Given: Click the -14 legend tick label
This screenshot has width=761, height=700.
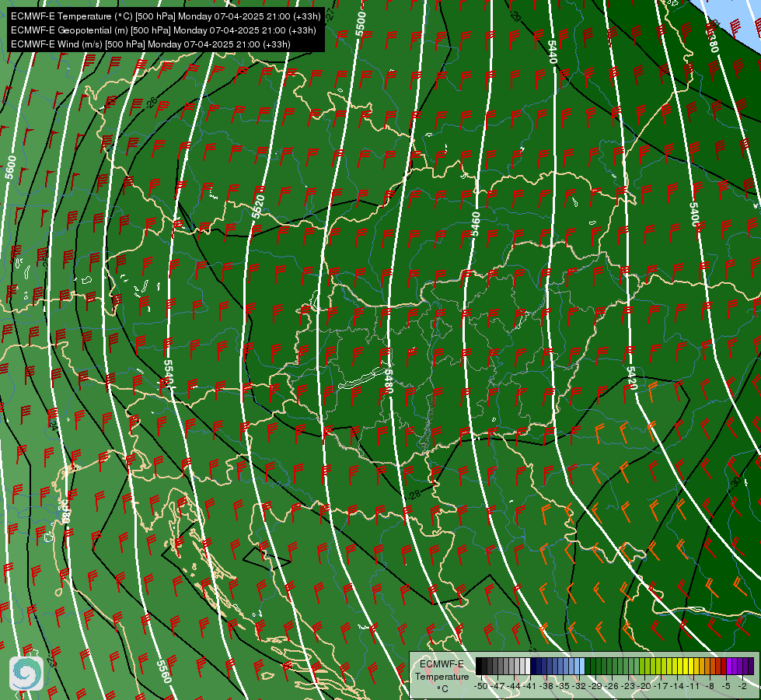Looking at the screenshot, I should (x=678, y=686).
